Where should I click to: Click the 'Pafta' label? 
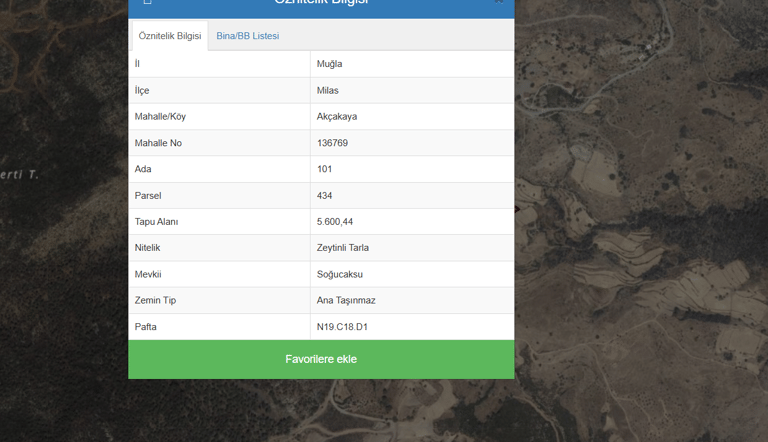coord(145,326)
